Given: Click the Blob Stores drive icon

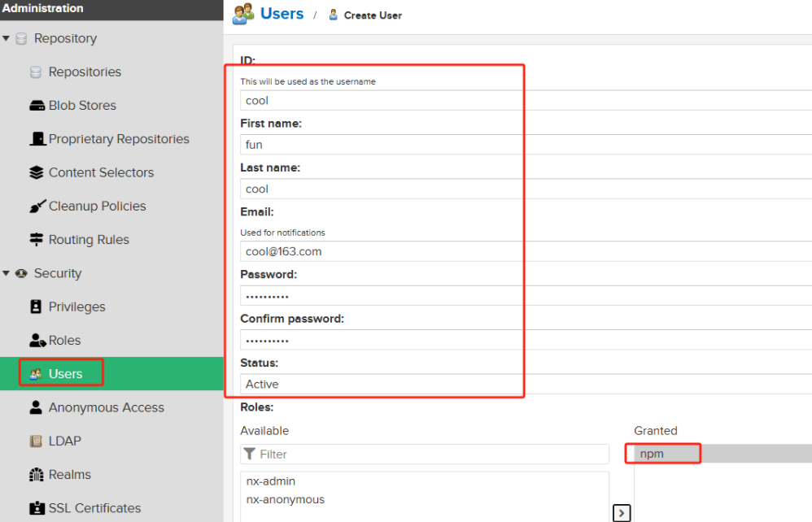Looking at the screenshot, I should (x=37, y=106).
